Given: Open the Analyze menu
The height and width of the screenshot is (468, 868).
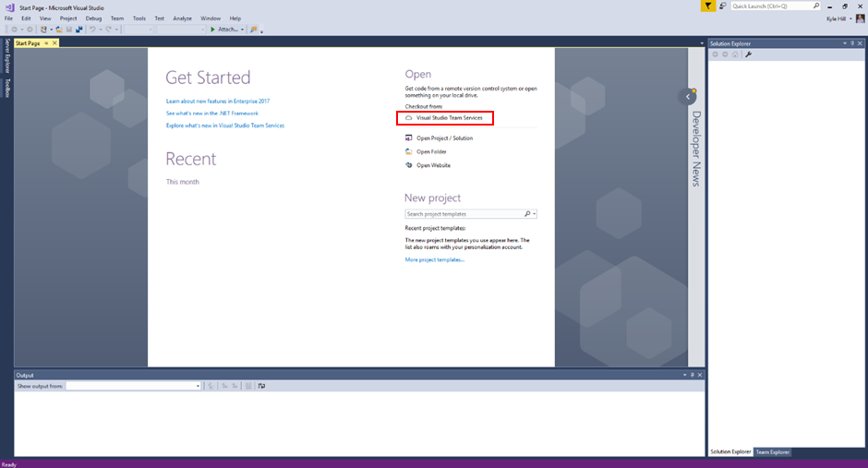Looking at the screenshot, I should [x=182, y=18].
